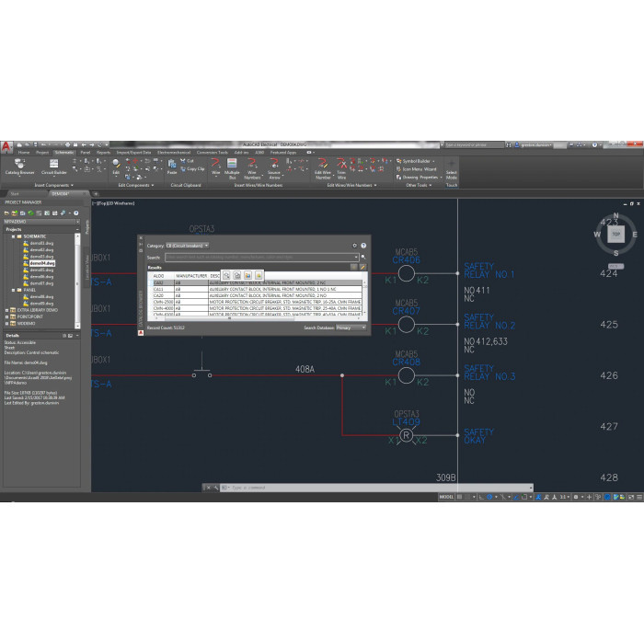Switch to the Project ribbon tab
Viewport: 644px width, 644px height.
[x=42, y=153]
